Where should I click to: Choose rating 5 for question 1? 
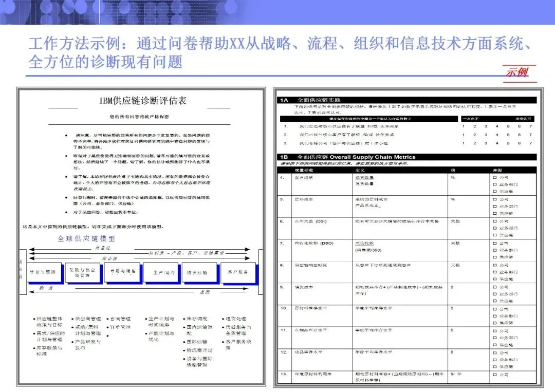(508, 126)
